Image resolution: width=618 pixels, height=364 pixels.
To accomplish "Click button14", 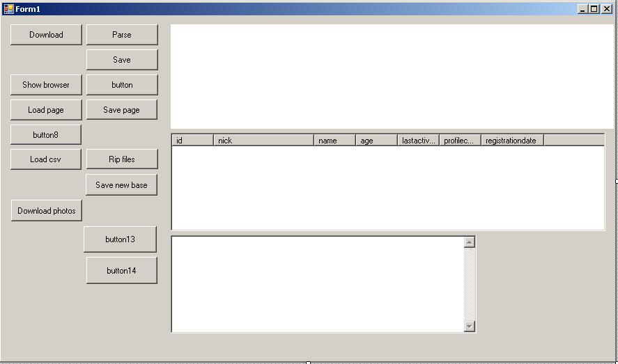I will [x=121, y=270].
